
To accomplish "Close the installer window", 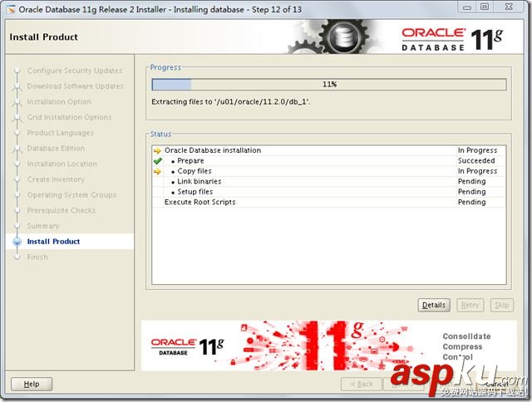I will click(x=509, y=7).
